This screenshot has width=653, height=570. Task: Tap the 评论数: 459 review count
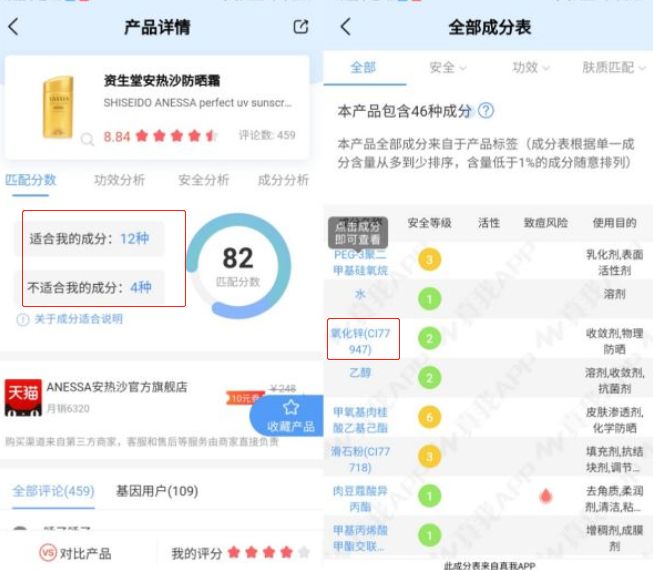click(267, 135)
